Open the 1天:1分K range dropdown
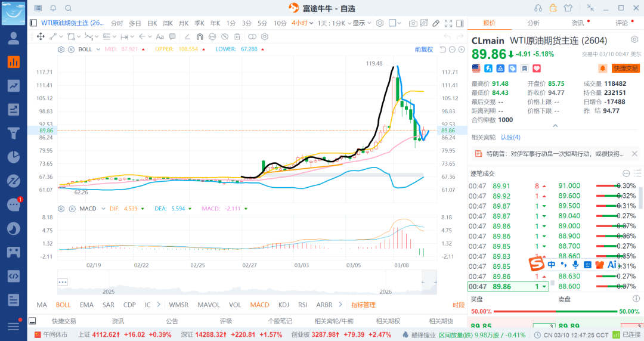 click(x=335, y=23)
